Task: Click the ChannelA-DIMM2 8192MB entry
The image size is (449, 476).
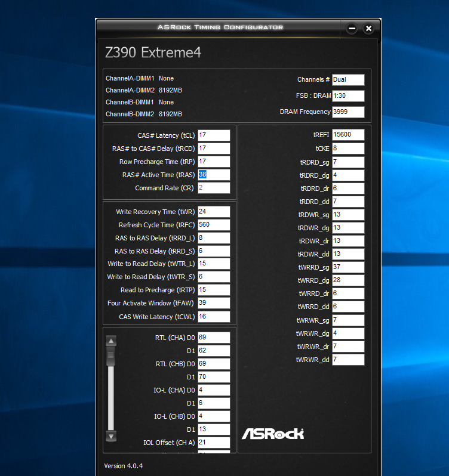Action: pos(144,90)
